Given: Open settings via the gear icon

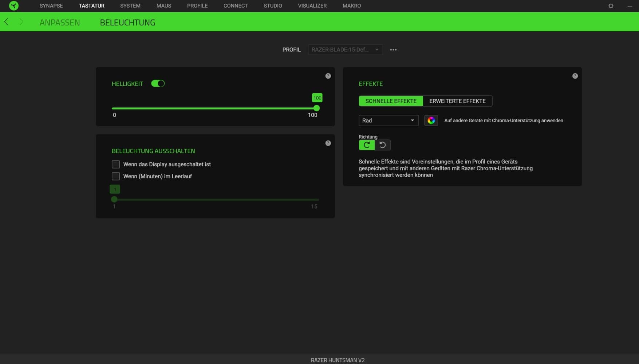Looking at the screenshot, I should [611, 6].
